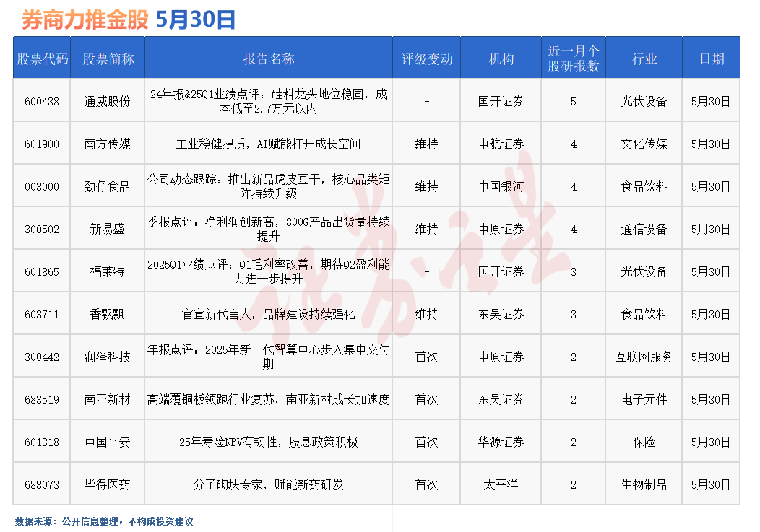Click 国开证券 in the 通威股份 row
Image resolution: width=760 pixels, height=532 pixels.
pyautogui.click(x=501, y=101)
